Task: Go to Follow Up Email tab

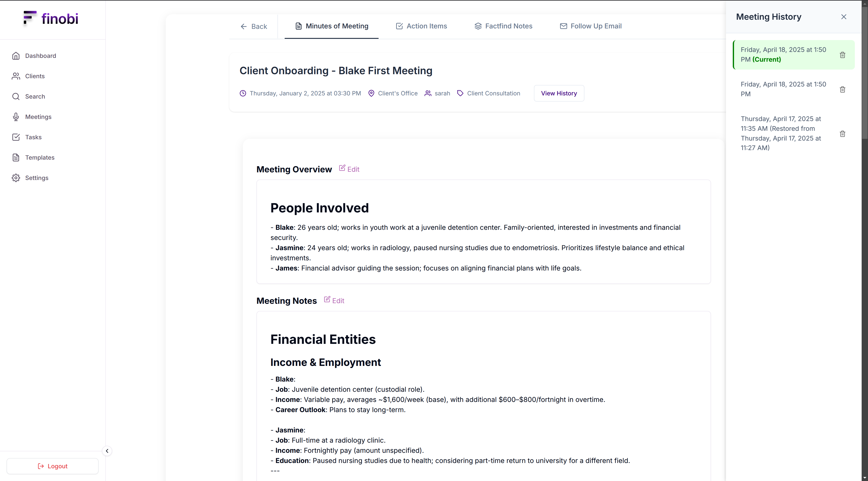Action: tap(590, 26)
